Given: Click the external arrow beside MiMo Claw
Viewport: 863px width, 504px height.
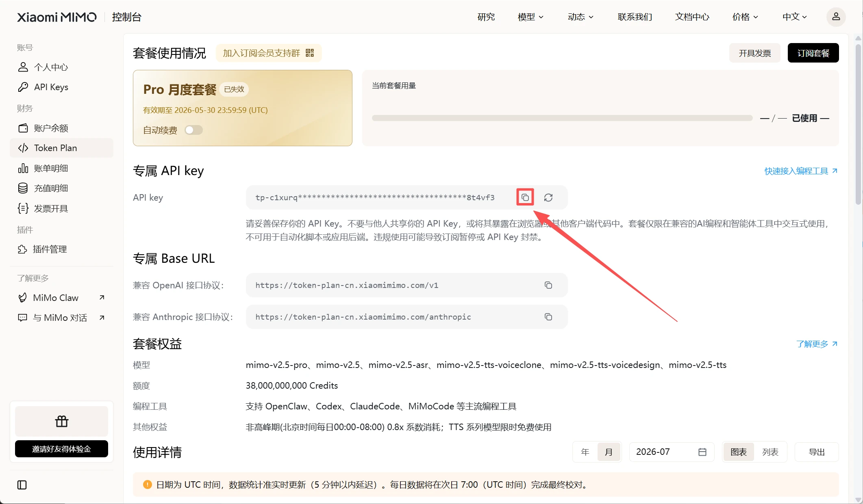Looking at the screenshot, I should coord(102,298).
